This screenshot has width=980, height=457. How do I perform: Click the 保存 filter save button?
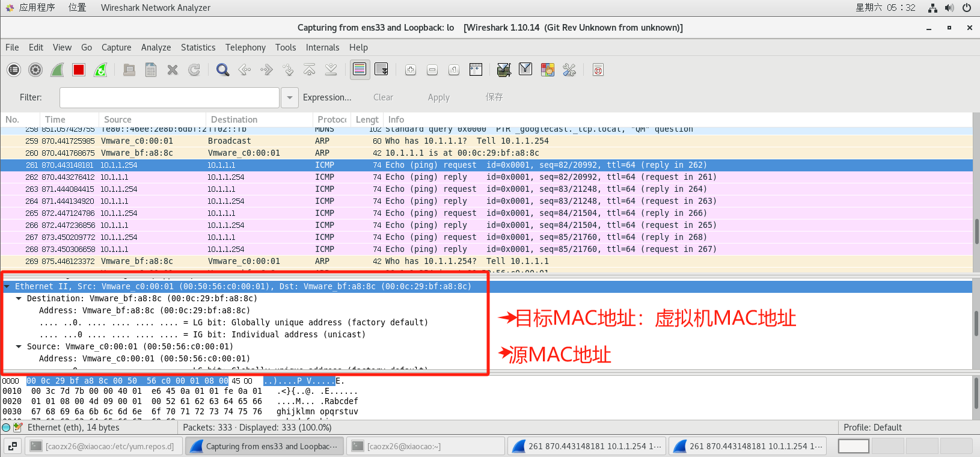tap(494, 97)
